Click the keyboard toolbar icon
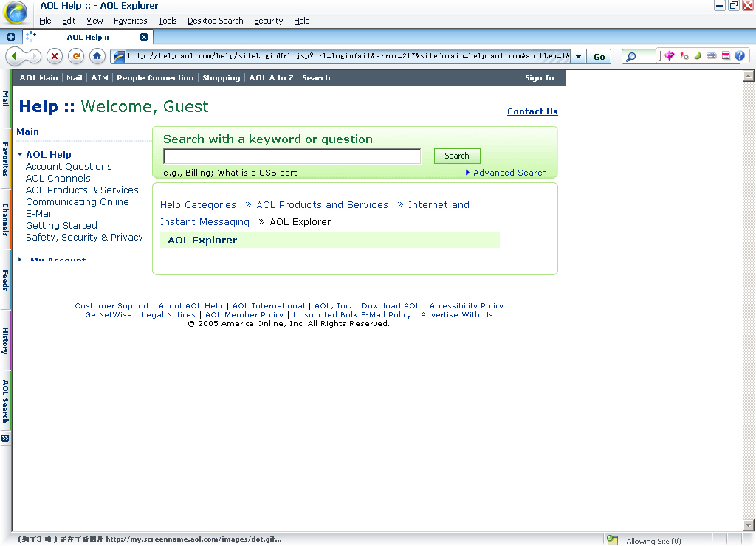This screenshot has width=756, height=546. pos(711,56)
